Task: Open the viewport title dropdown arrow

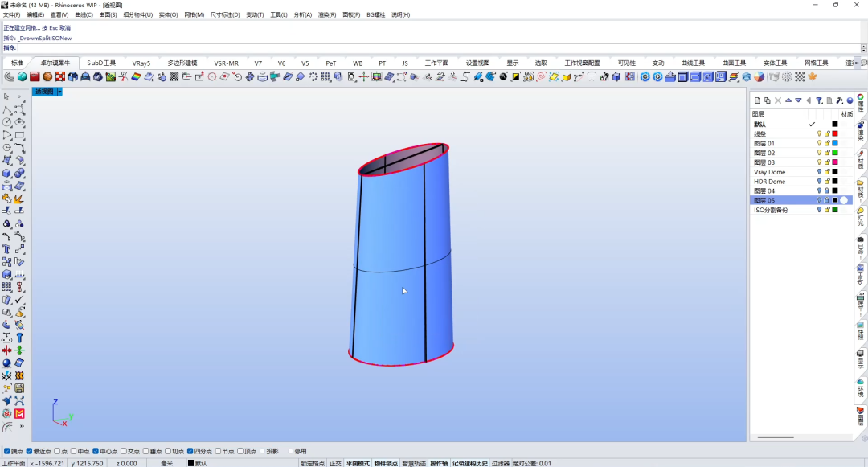Action: click(x=59, y=92)
